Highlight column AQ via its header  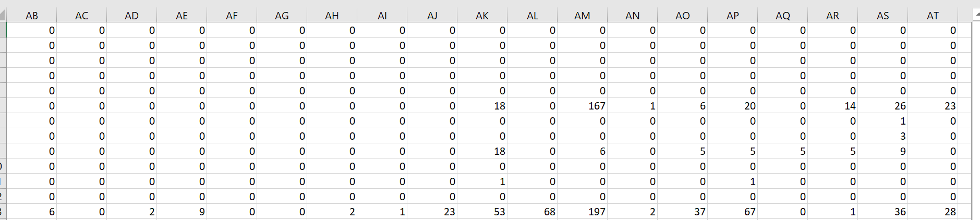pos(782,16)
